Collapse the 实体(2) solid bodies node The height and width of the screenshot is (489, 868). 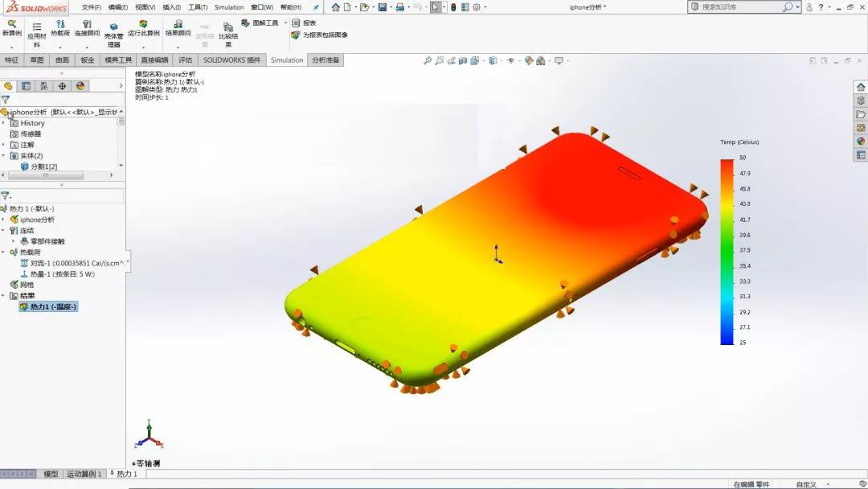pos(3,155)
